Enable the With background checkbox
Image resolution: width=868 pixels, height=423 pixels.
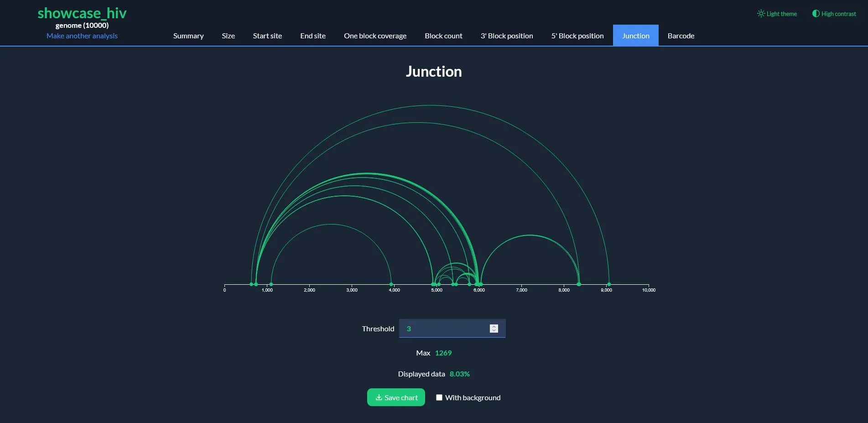coord(439,397)
